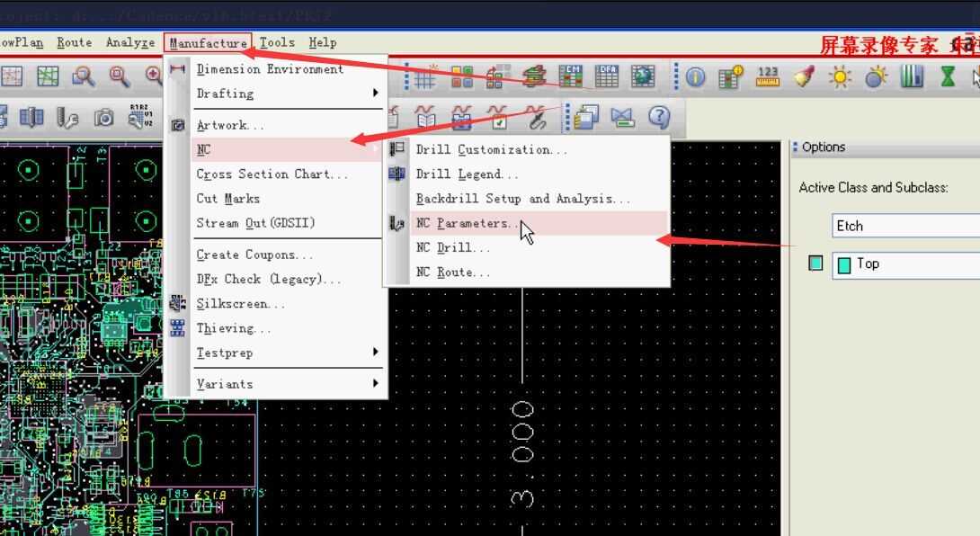This screenshot has height=536, width=980.
Task: Open the DFA spreadsheet icon
Action: click(607, 77)
